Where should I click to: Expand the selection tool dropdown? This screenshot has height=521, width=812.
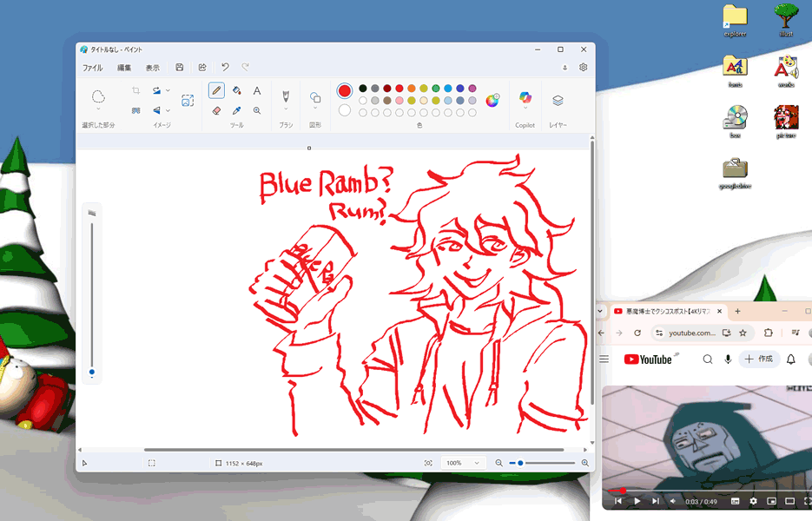pos(98,110)
